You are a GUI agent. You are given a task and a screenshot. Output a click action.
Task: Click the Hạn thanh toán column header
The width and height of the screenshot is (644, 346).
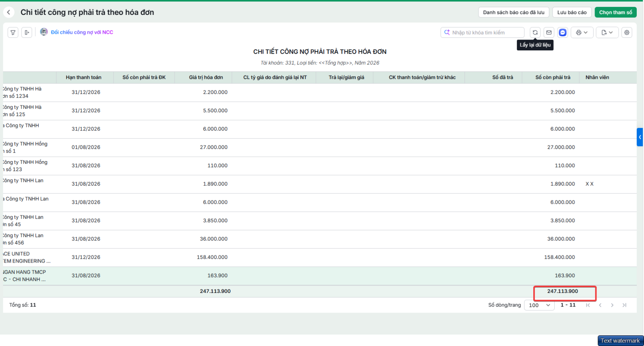pos(84,77)
